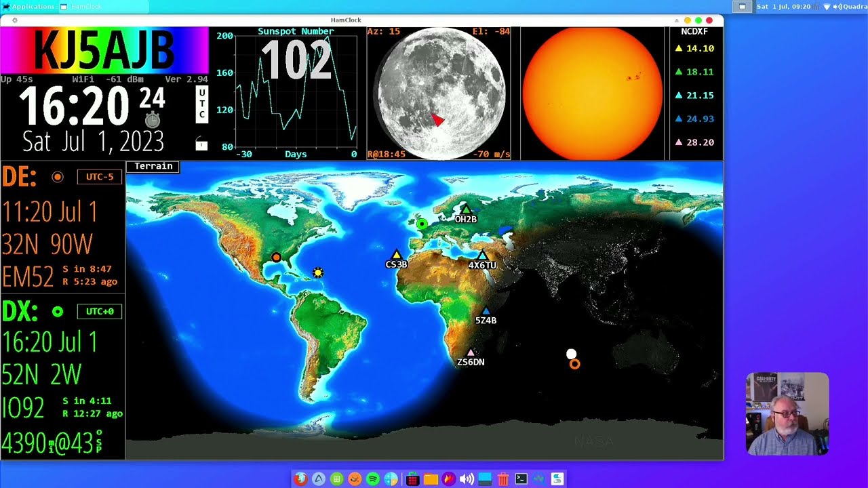Open the trash in the dock
The image size is (868, 488).
tap(502, 479)
